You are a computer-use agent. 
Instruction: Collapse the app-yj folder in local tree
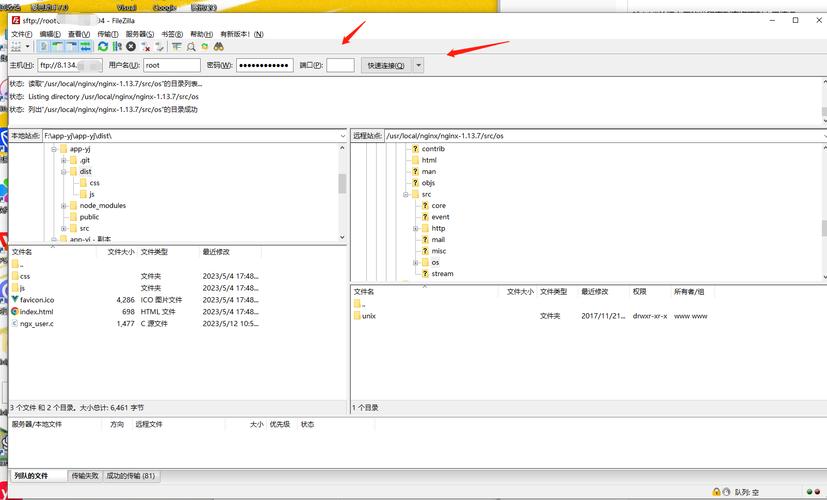pyautogui.click(x=54, y=149)
